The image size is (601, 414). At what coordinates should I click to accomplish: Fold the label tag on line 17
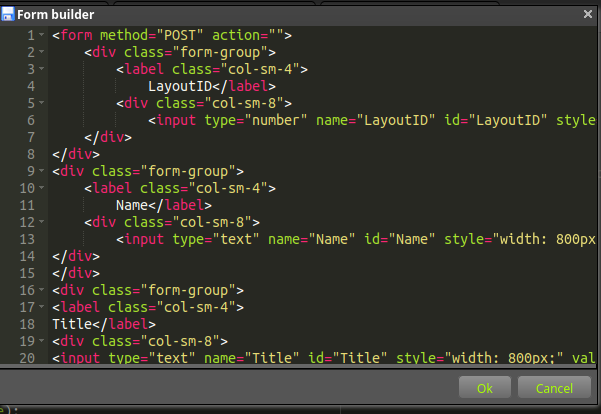(41, 307)
